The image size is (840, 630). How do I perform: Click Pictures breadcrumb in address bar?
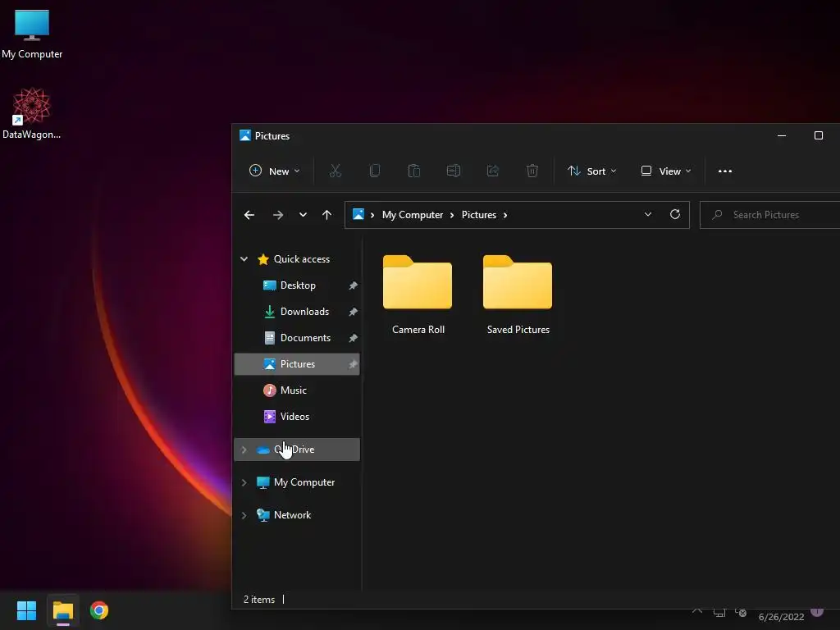coord(479,215)
